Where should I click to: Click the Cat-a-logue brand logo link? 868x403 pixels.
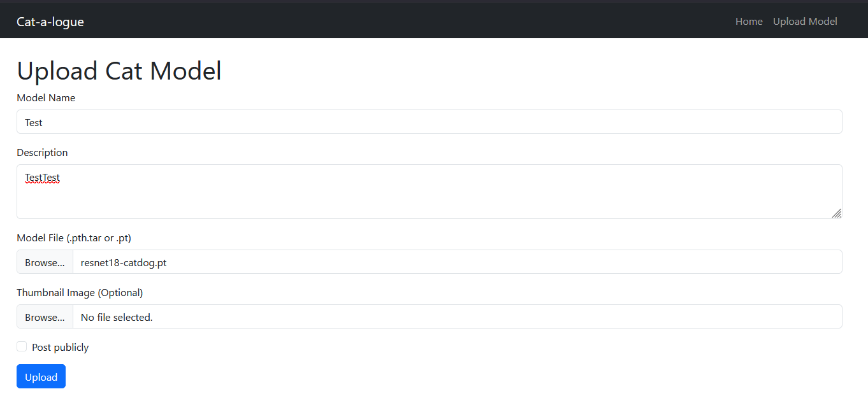(x=50, y=22)
